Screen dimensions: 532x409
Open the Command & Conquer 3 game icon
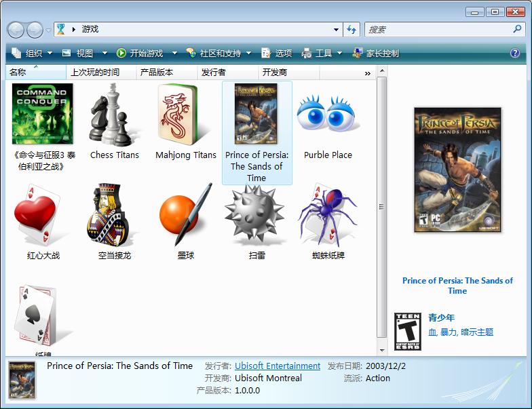tap(42, 114)
